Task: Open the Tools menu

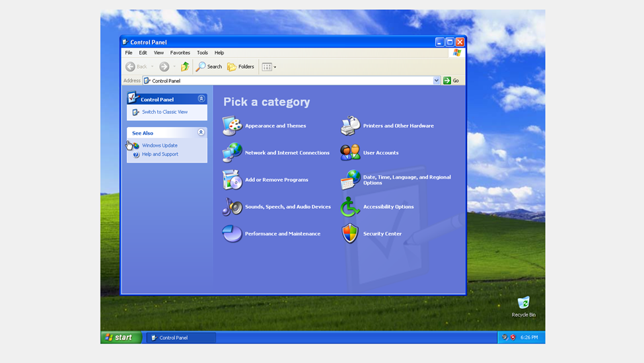Action: pos(202,53)
